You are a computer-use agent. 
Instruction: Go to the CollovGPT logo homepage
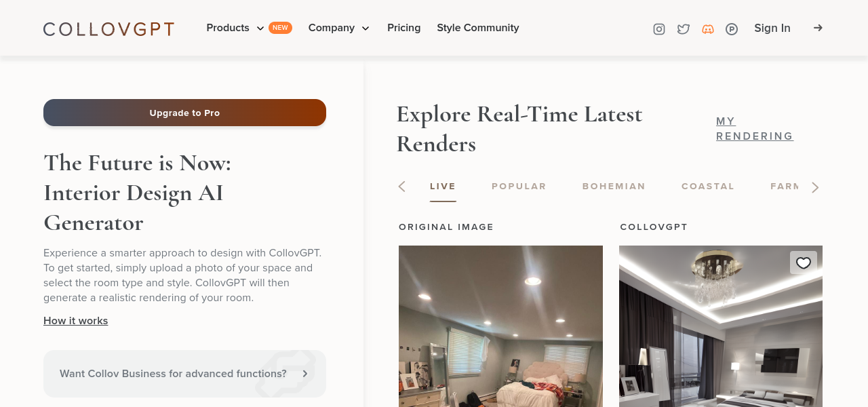click(108, 29)
